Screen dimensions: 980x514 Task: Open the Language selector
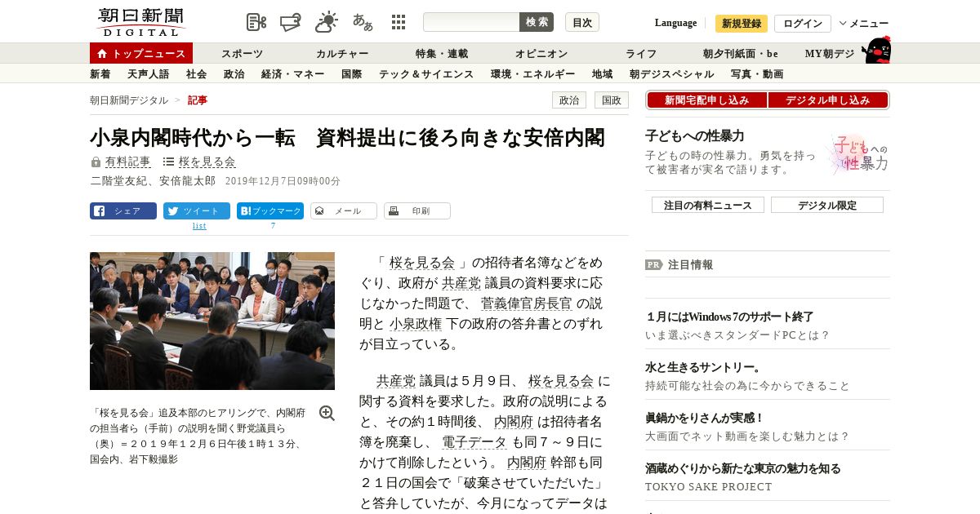pyautogui.click(x=675, y=23)
